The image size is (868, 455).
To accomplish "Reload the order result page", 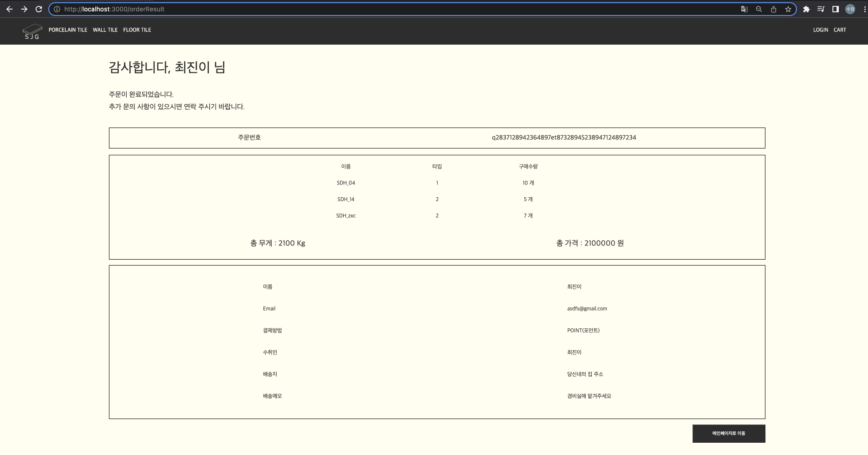I will [39, 9].
